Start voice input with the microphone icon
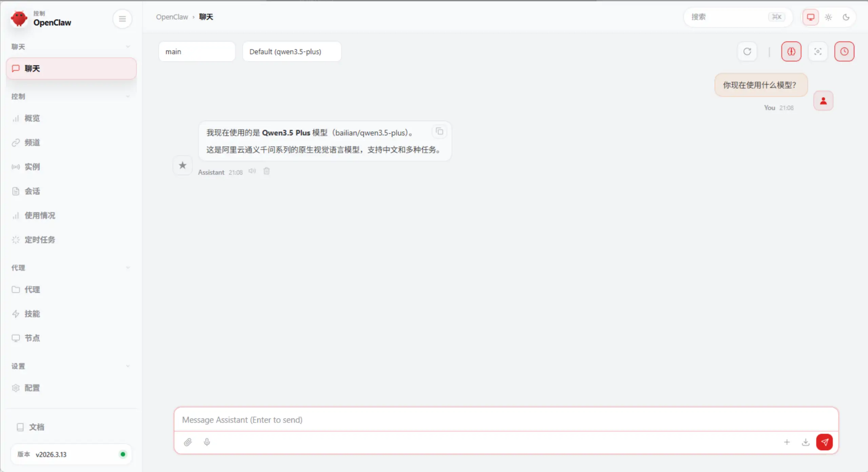Image resolution: width=868 pixels, height=472 pixels. (x=207, y=442)
